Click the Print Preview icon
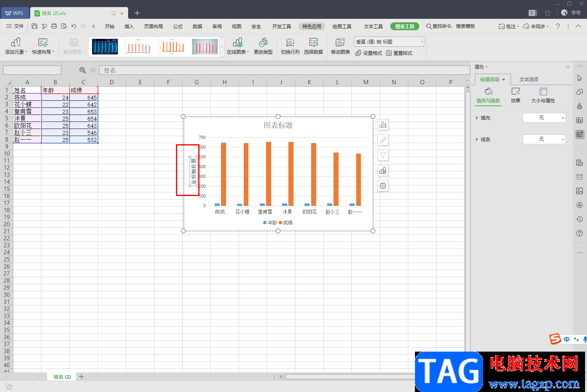Screen dimensions: 587x392 [x=64, y=26]
